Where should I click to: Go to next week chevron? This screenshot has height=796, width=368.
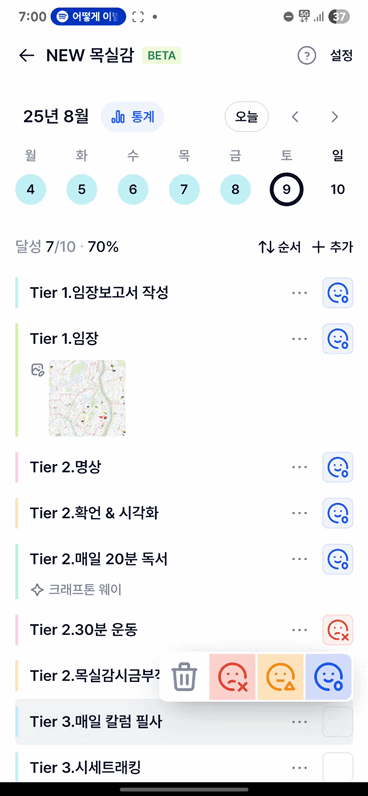(334, 117)
